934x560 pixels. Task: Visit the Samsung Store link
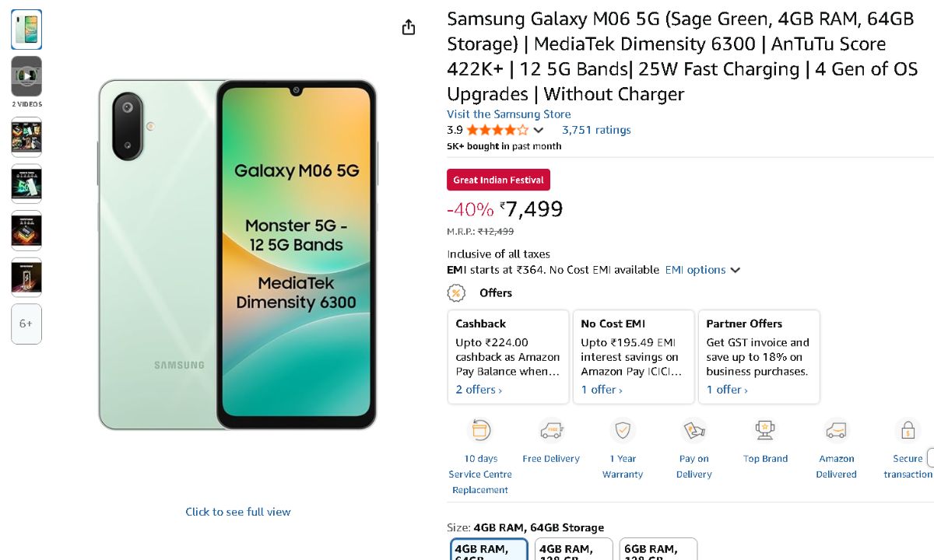508,114
